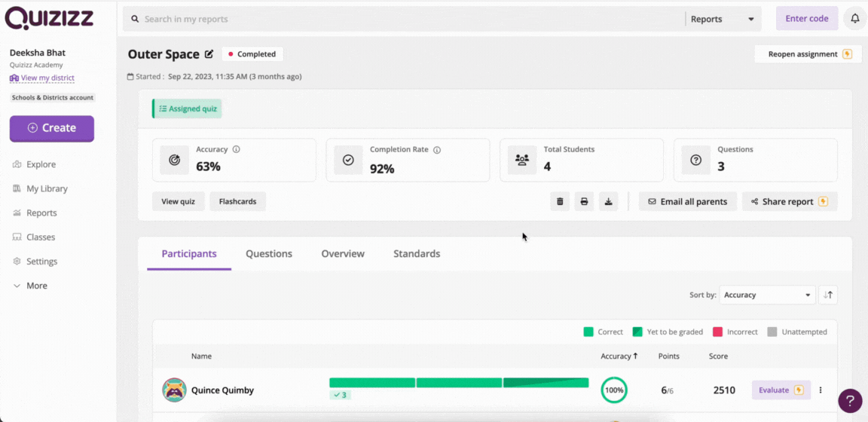Viewport: 868px width, 422px height.
Task: Open Quince Quimby's three-dot menu
Action: click(821, 390)
